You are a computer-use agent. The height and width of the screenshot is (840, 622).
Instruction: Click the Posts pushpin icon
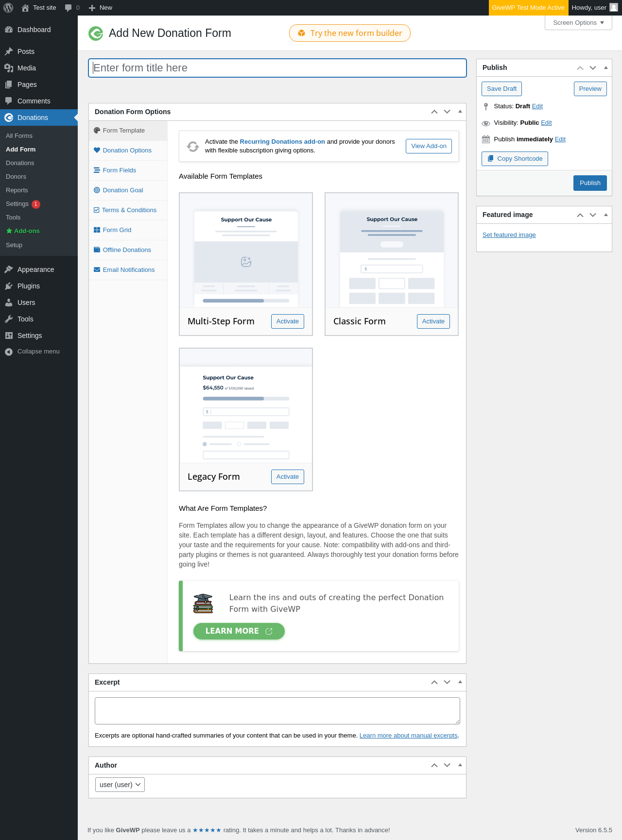(9, 51)
